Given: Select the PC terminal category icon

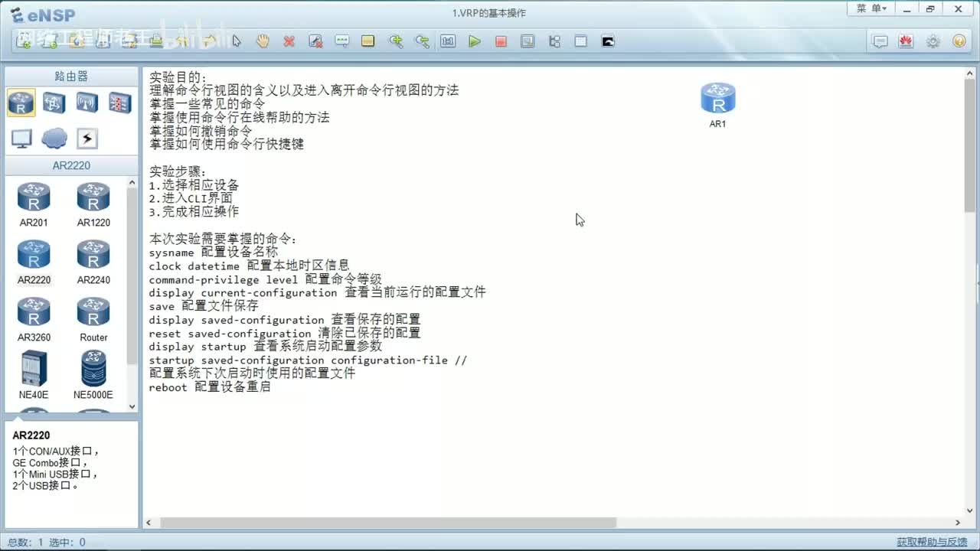Looking at the screenshot, I should click(x=21, y=139).
